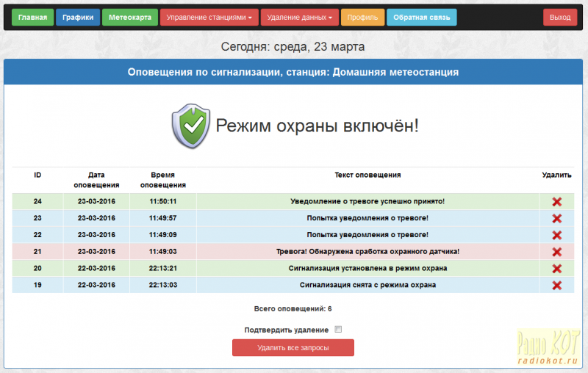
Task: Open Обратная связь feedback page
Action: pyautogui.click(x=421, y=17)
